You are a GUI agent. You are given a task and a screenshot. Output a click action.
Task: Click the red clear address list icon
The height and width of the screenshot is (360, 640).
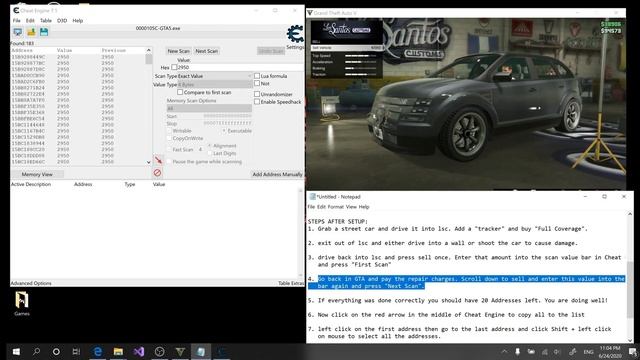158,173
